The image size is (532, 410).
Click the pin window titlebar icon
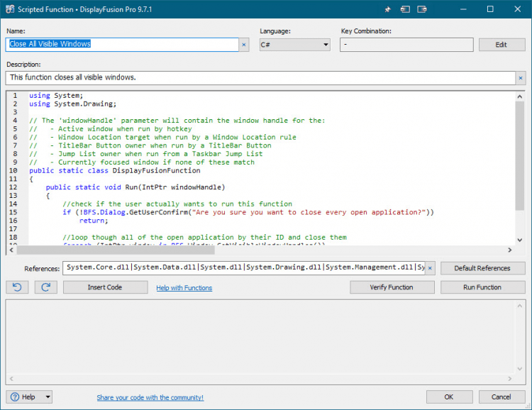387,9
